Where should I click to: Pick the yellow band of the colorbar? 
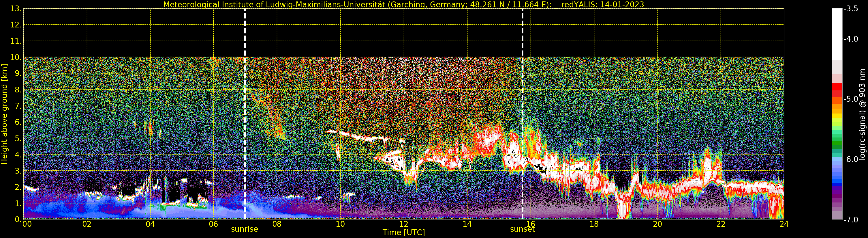pyautogui.click(x=837, y=116)
